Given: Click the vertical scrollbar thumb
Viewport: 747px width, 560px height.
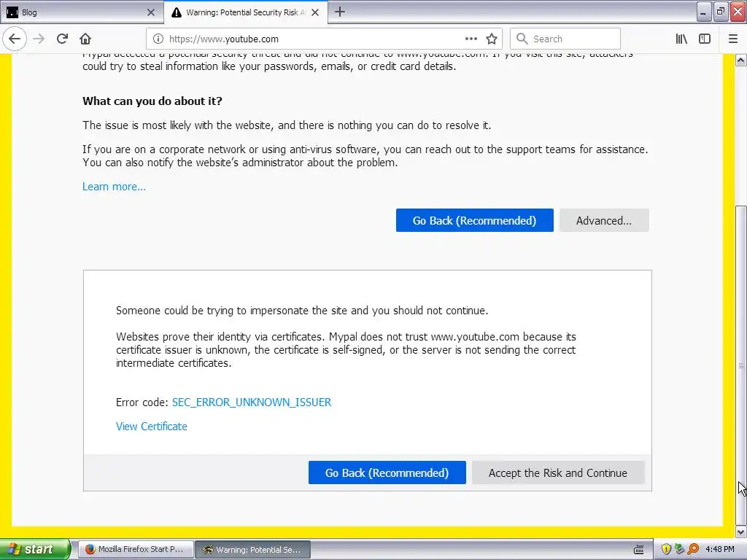Looking at the screenshot, I should pos(741,365).
